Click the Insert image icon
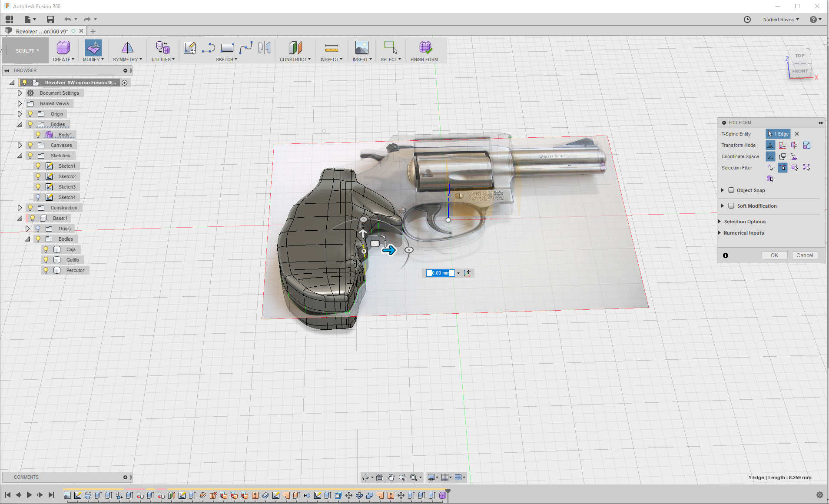829x504 pixels. point(361,48)
